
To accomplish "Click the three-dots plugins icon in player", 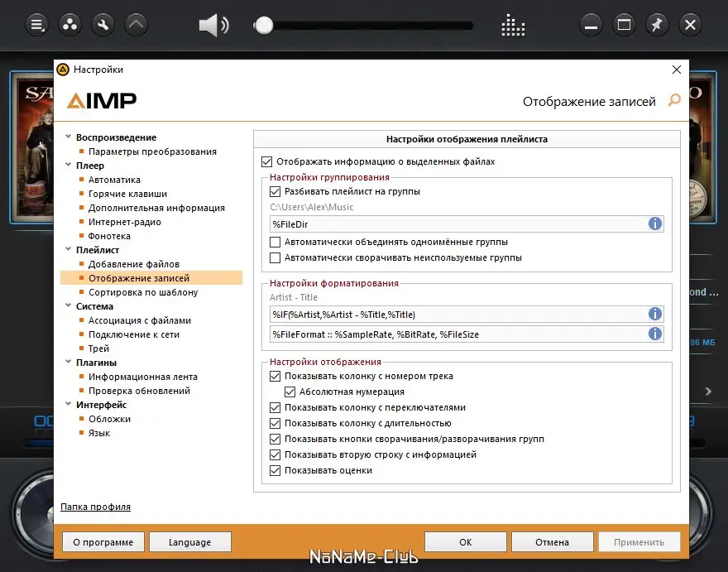I will pos(70,25).
